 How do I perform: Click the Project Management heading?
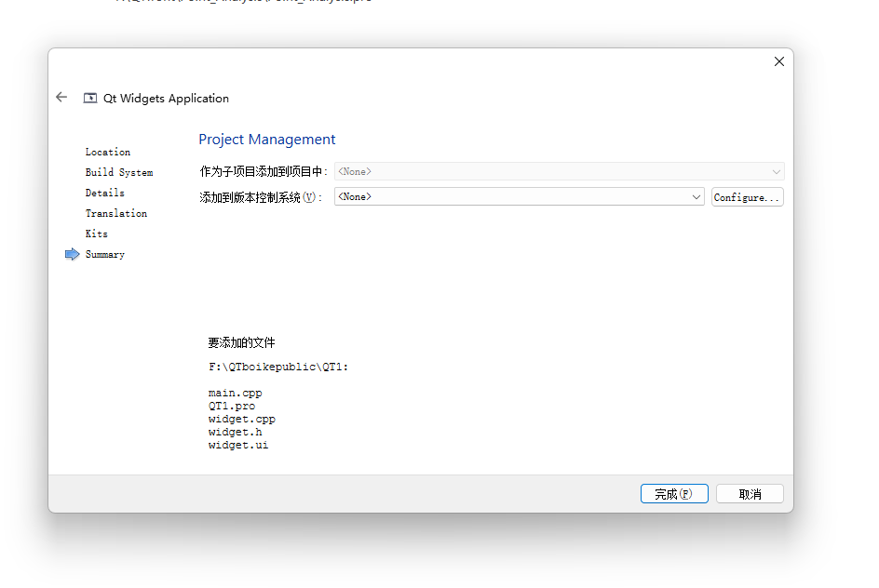pyautogui.click(x=267, y=140)
